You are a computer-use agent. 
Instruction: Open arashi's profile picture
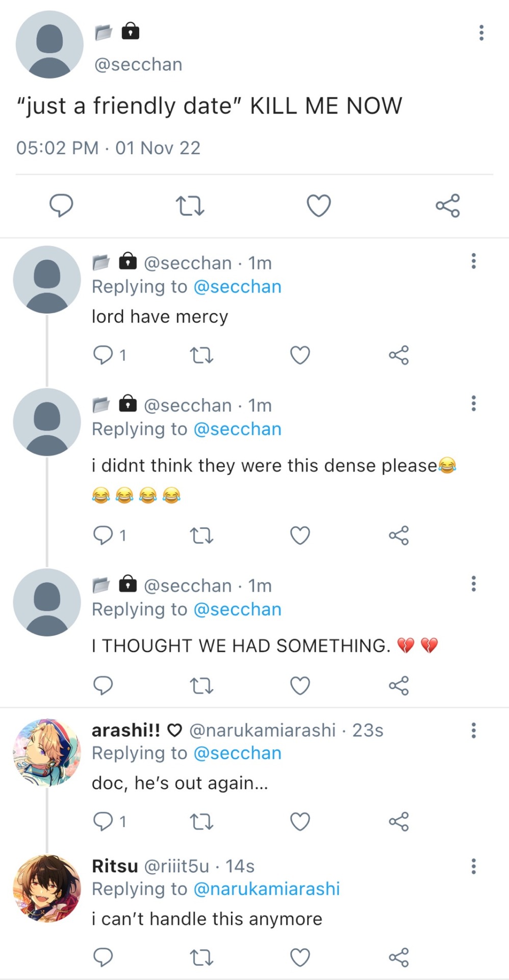[x=47, y=753]
